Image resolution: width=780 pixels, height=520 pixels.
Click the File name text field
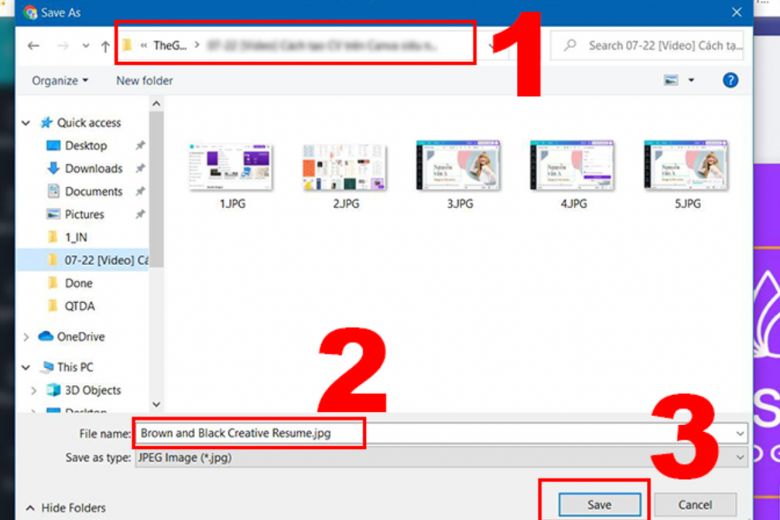pos(440,433)
